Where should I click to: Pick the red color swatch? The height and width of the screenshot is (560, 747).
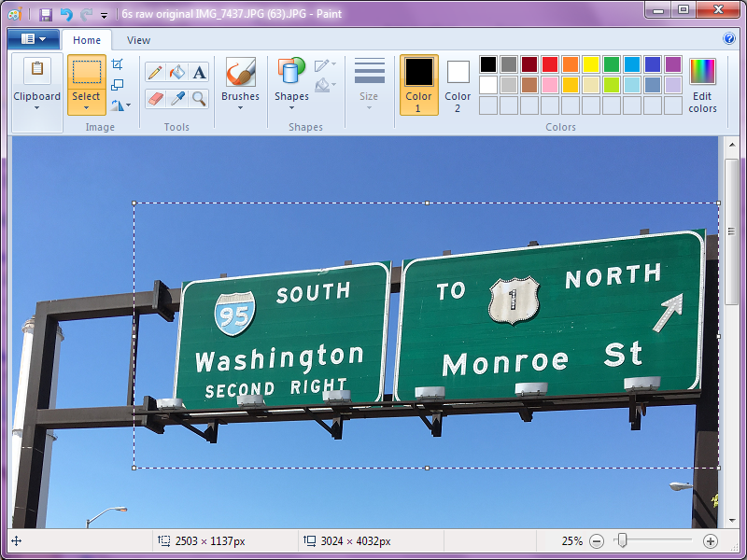coord(550,64)
